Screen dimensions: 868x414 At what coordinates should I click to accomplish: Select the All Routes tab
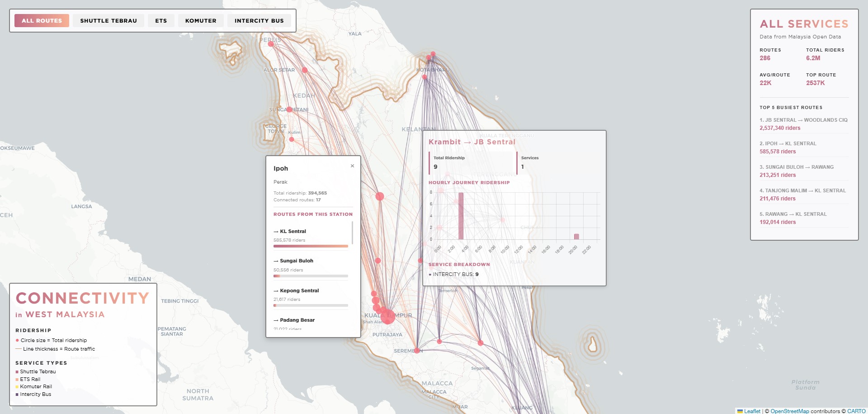41,20
